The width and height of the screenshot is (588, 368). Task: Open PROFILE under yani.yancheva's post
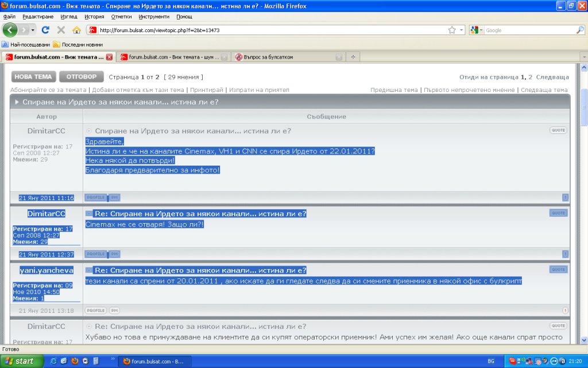coord(96,310)
